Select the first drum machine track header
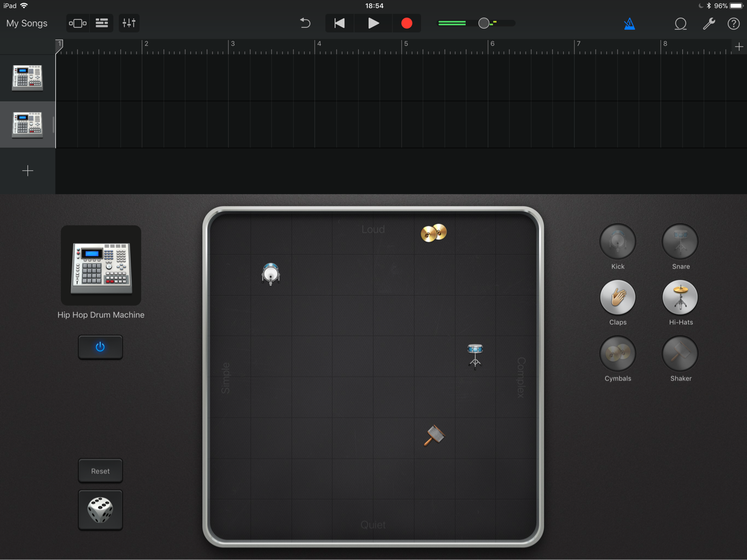 coord(27,78)
